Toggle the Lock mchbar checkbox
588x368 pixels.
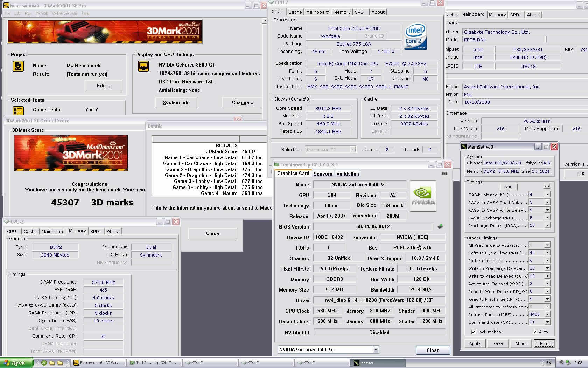coord(473,332)
